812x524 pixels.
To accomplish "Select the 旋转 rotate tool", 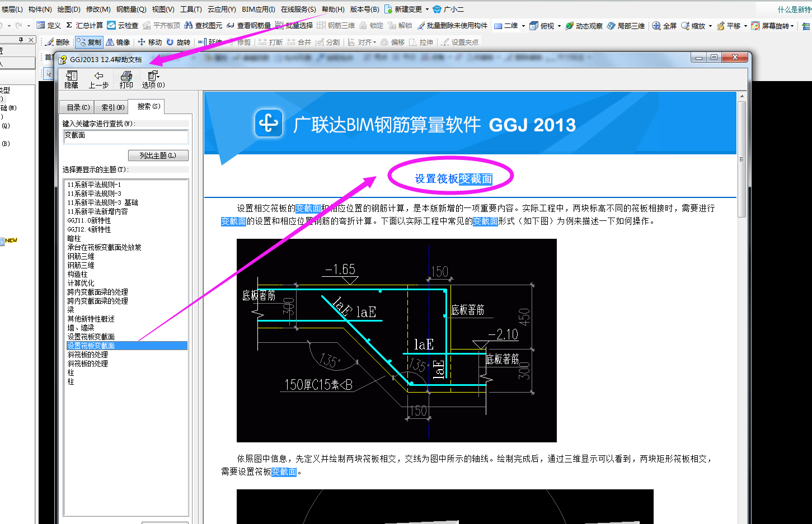I will [x=179, y=42].
